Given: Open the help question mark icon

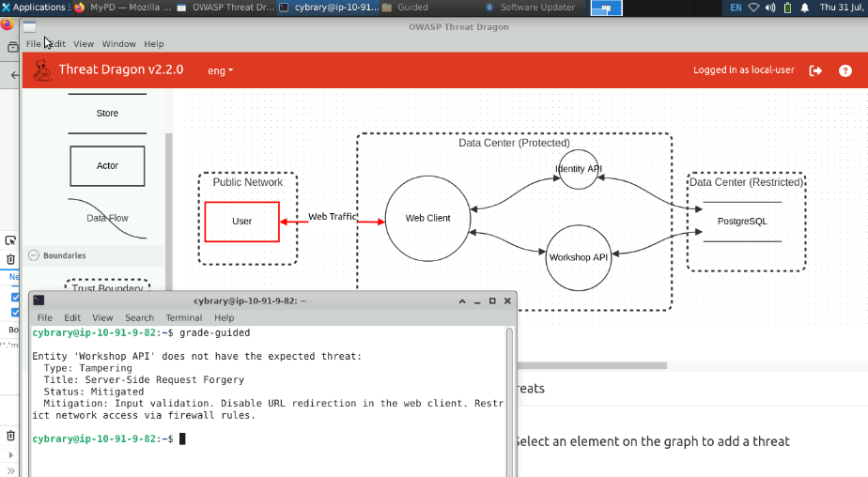Looking at the screenshot, I should click(x=845, y=70).
